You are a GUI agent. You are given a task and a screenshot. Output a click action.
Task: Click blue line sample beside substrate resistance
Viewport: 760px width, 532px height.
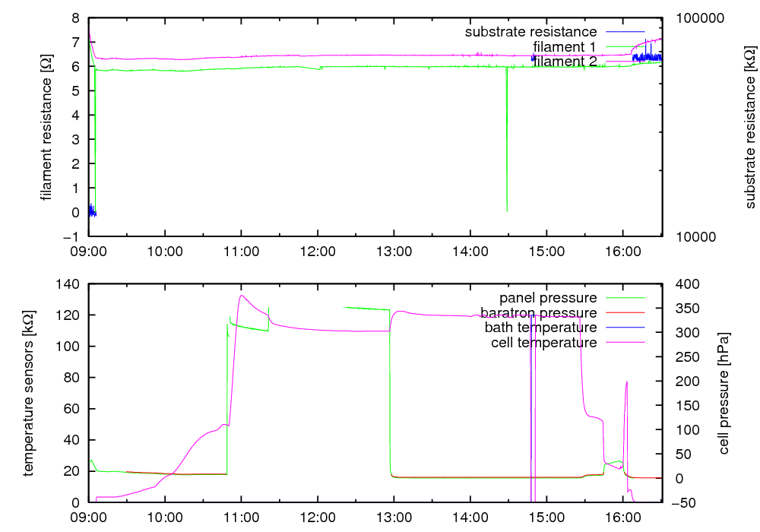click(625, 32)
